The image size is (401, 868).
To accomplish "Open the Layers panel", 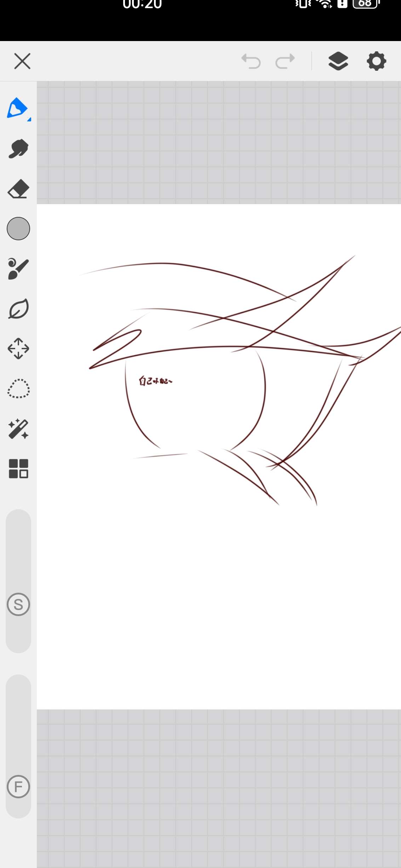I will click(x=338, y=61).
